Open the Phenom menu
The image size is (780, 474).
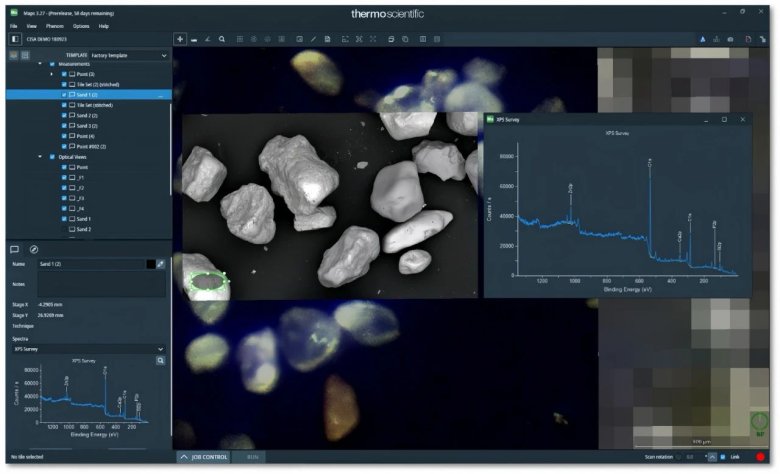point(54,25)
